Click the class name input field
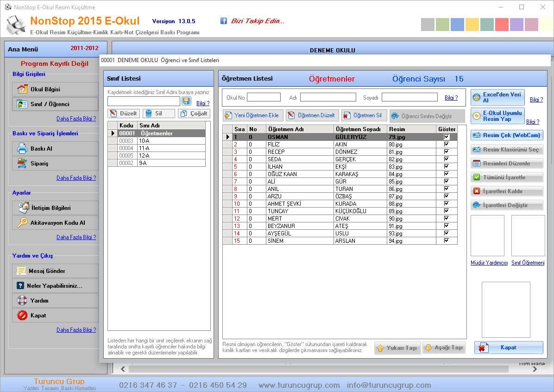The image size is (554, 392). coord(144,101)
